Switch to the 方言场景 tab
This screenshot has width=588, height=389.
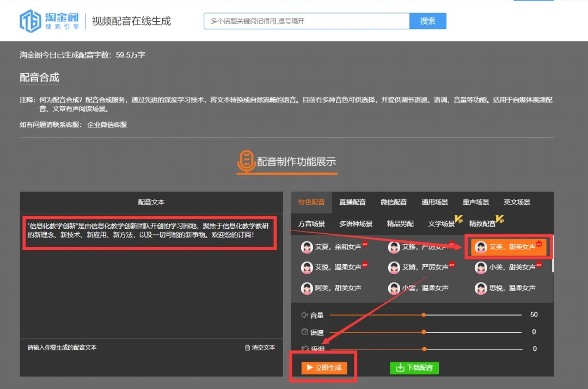click(311, 224)
